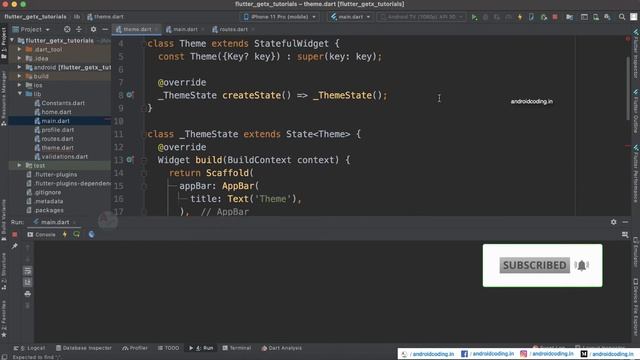Expand the .idea folder
The height and width of the screenshot is (360, 640).
(19, 58)
